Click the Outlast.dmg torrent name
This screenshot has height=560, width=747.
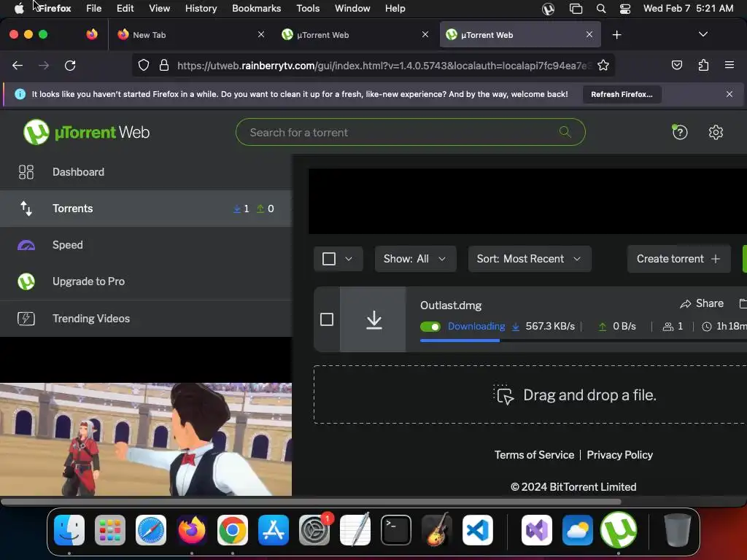coord(451,306)
